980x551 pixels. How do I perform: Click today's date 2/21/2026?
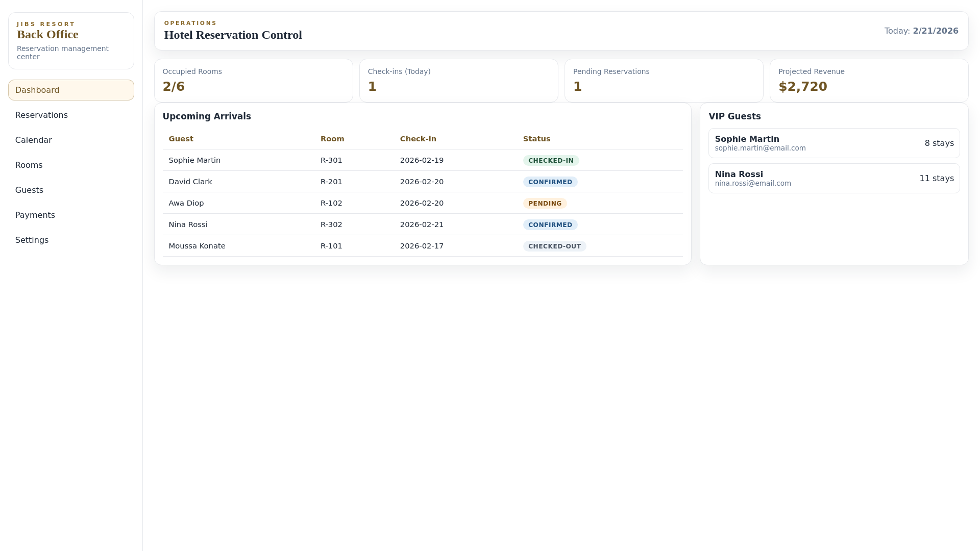936,31
